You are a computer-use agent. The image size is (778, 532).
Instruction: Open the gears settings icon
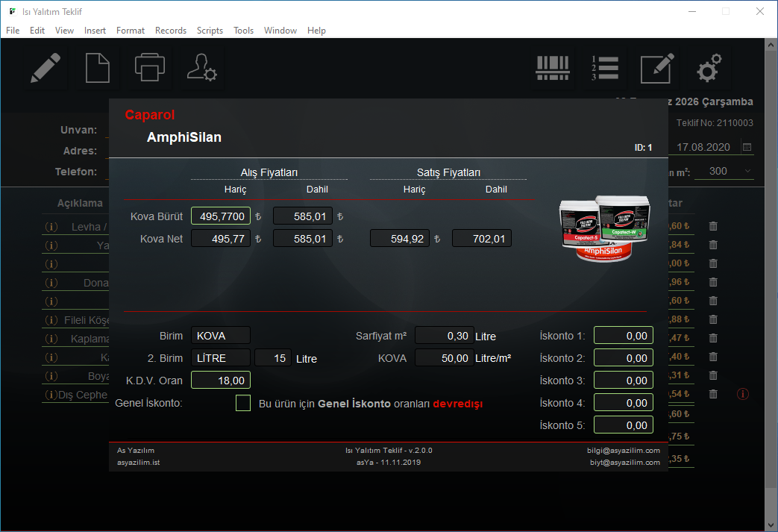click(709, 68)
